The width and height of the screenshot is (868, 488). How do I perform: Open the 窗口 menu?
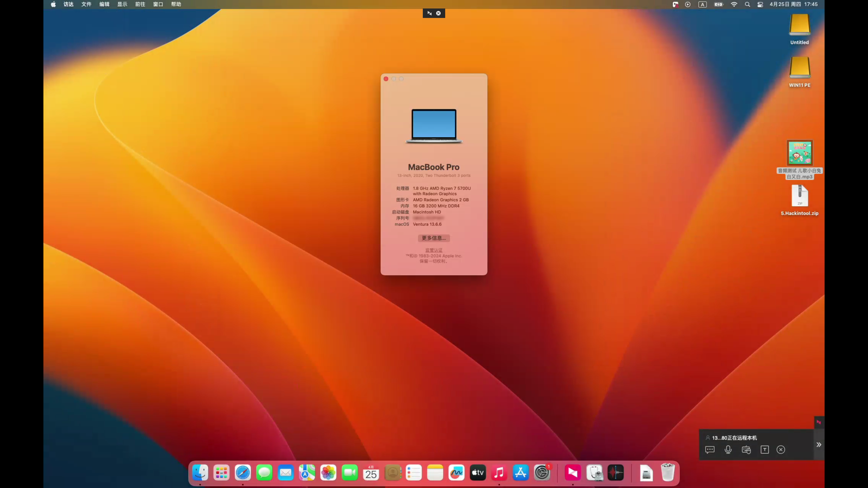click(x=158, y=4)
